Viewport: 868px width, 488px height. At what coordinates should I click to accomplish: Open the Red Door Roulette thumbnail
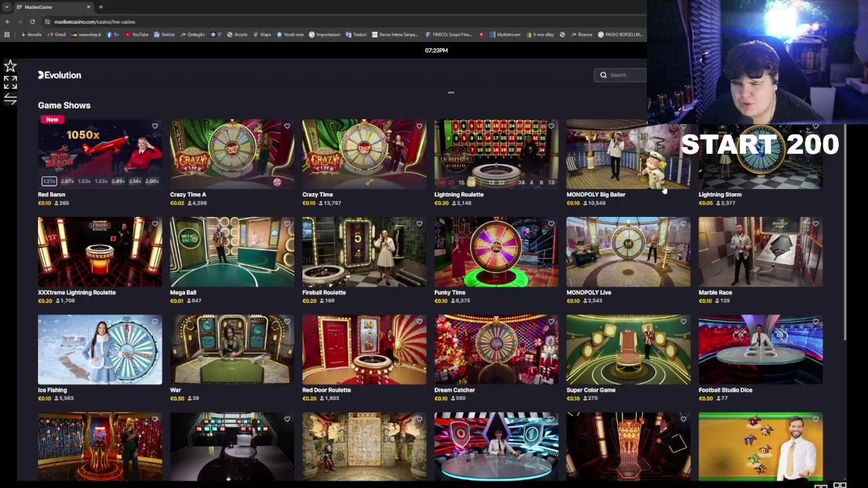(364, 350)
